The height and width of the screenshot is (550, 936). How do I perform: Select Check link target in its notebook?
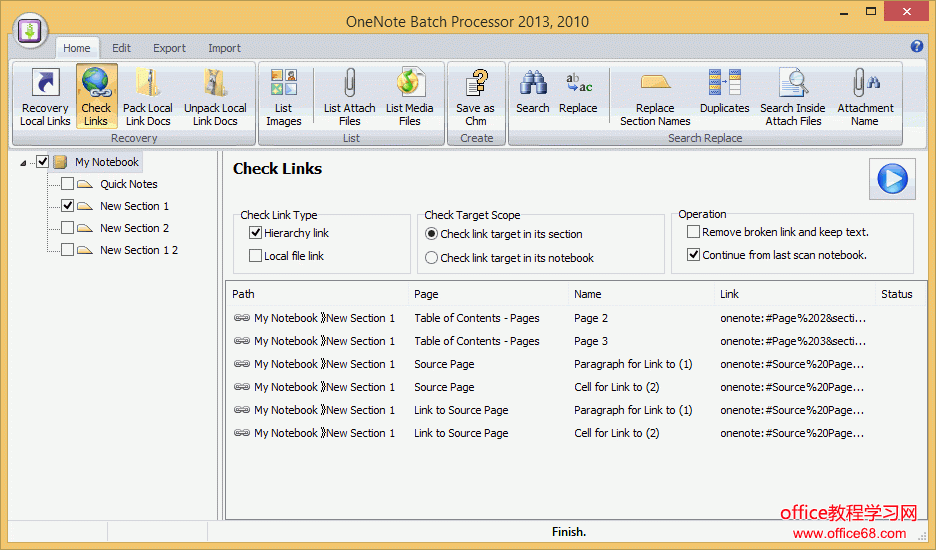pos(432,258)
